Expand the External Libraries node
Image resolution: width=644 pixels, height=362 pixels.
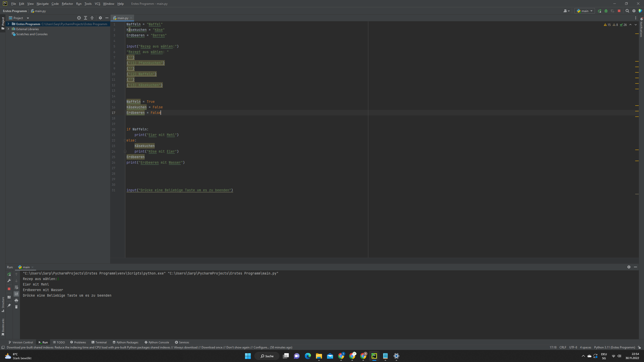click(x=9, y=29)
